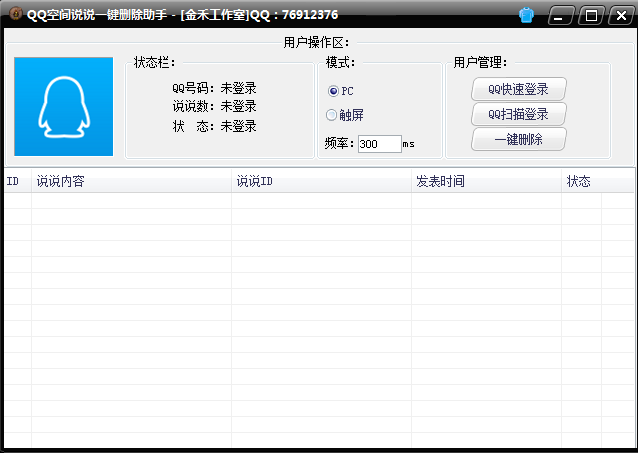This screenshot has height=453, width=638.
Task: Maximize the window
Action: 590,15
